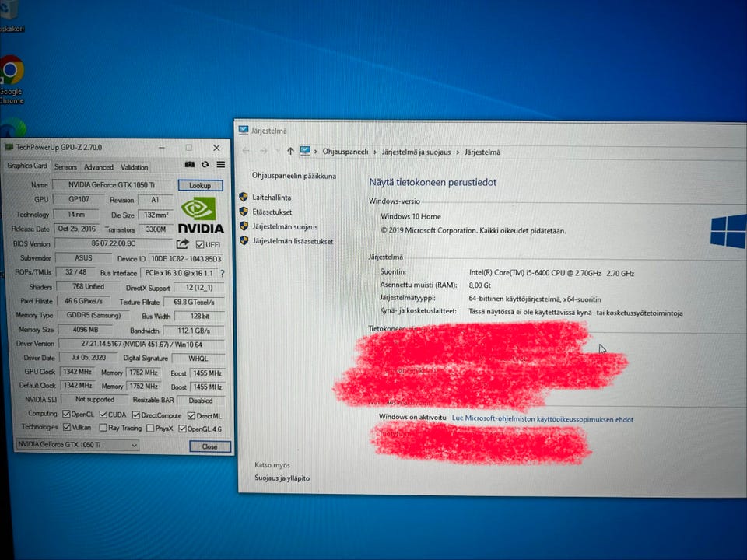This screenshot has height=560, width=747.
Task: Click the shield icon beside Järjestelmän lisäasetukset
Action: point(244,240)
